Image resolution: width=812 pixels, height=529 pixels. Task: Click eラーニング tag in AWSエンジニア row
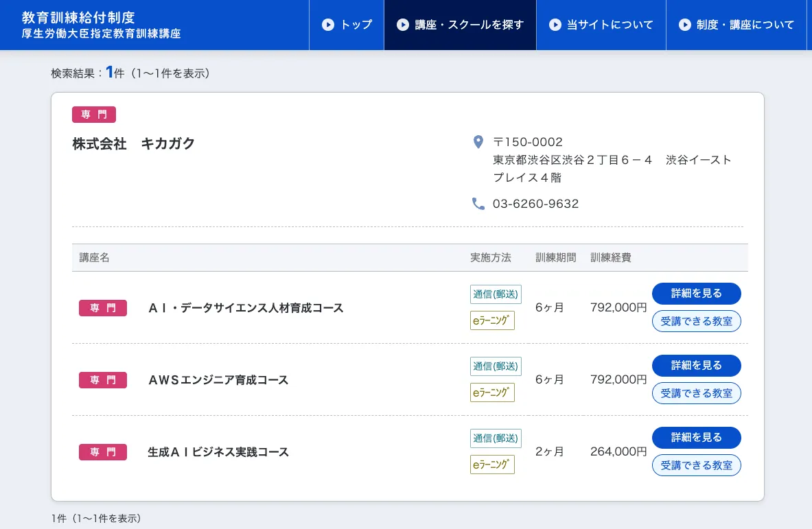click(492, 392)
